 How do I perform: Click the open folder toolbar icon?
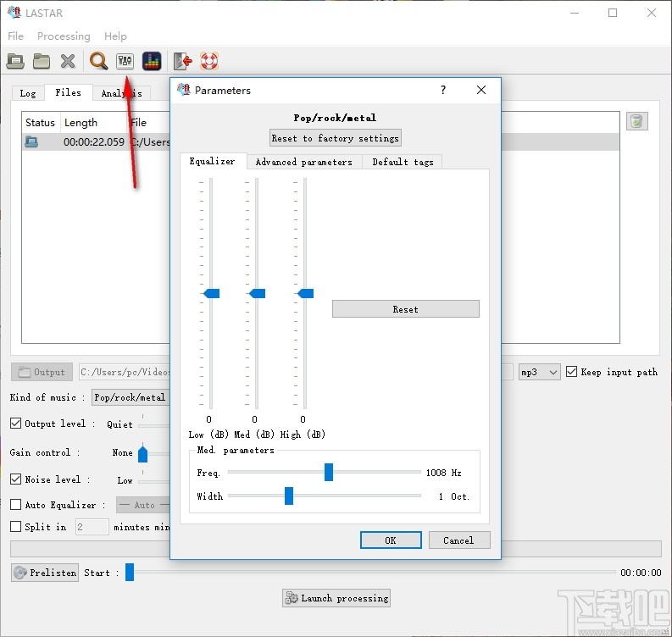point(42,61)
